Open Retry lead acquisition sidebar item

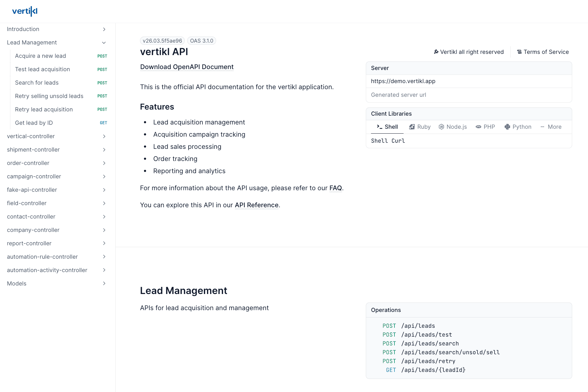[61, 110]
